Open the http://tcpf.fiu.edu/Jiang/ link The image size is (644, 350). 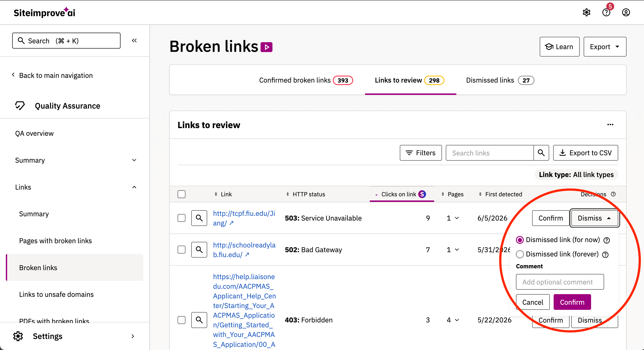pyautogui.click(x=244, y=218)
